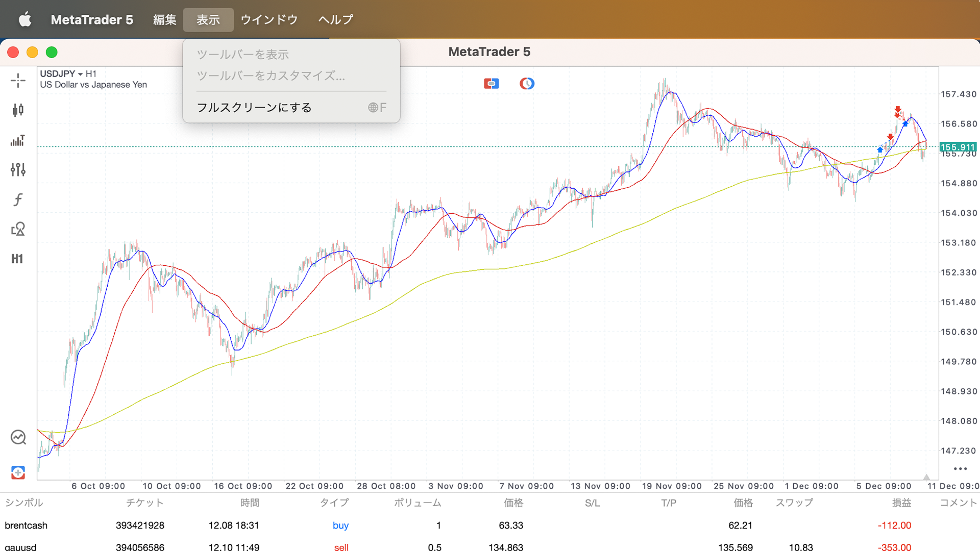Open the three-dots more options menu
The image size is (980, 551).
pyautogui.click(x=960, y=469)
